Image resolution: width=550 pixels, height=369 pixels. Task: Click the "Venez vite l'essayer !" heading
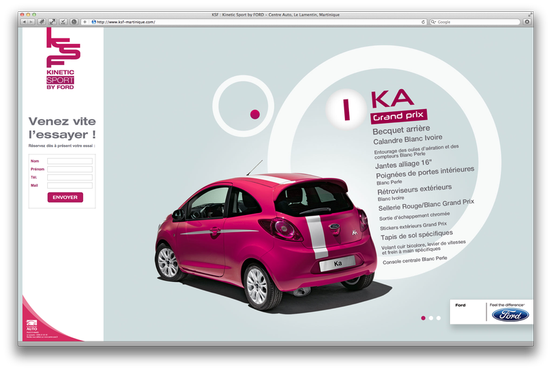[62, 128]
